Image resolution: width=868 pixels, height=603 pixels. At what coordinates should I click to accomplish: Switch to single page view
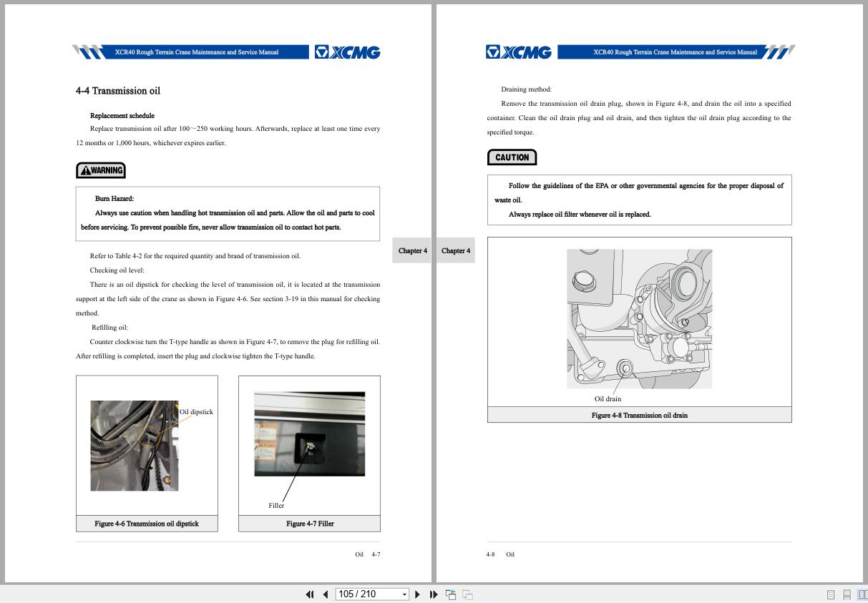click(831, 594)
